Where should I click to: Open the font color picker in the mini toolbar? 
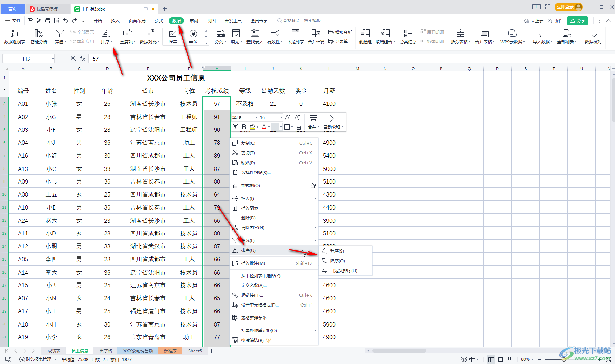click(x=269, y=127)
